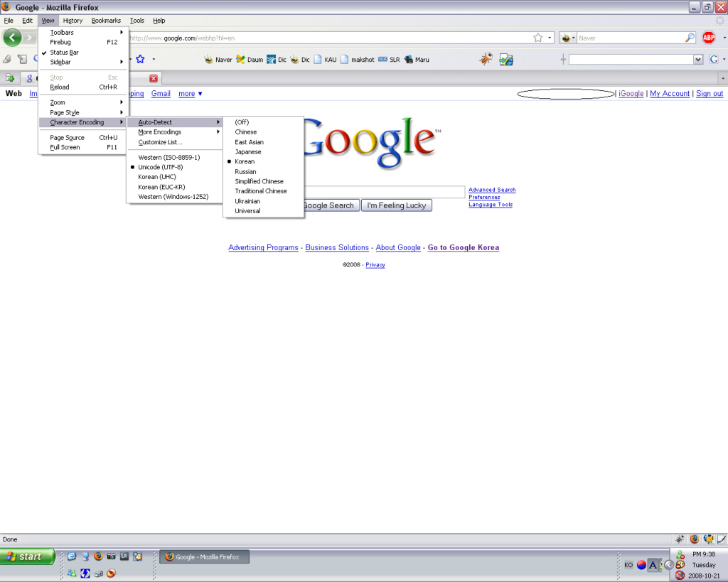Click the I'm Feeling Lucky button
This screenshot has height=582, width=728.
pyautogui.click(x=397, y=205)
